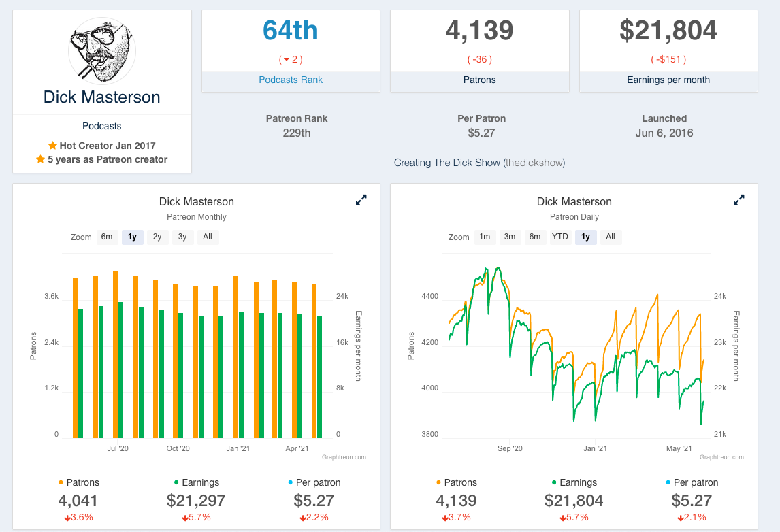The width and height of the screenshot is (780, 532).
Task: Toggle Patrons series in Monthly chart legend
Action: [x=78, y=482]
